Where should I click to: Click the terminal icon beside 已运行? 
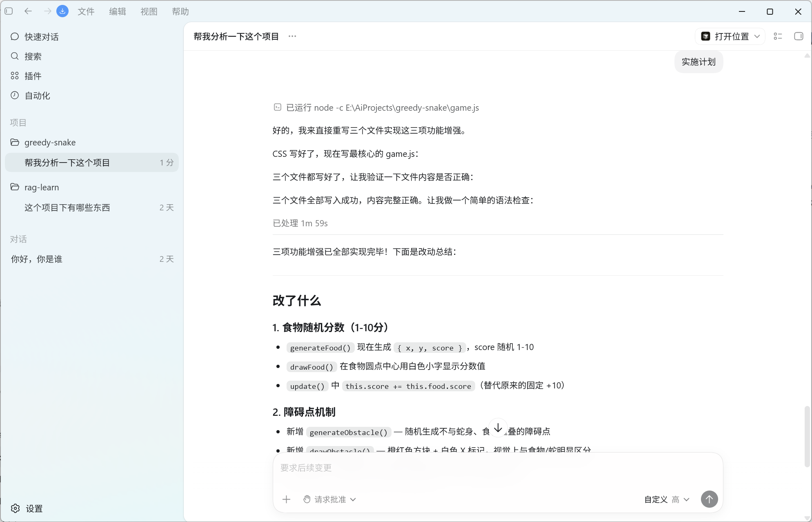click(278, 107)
